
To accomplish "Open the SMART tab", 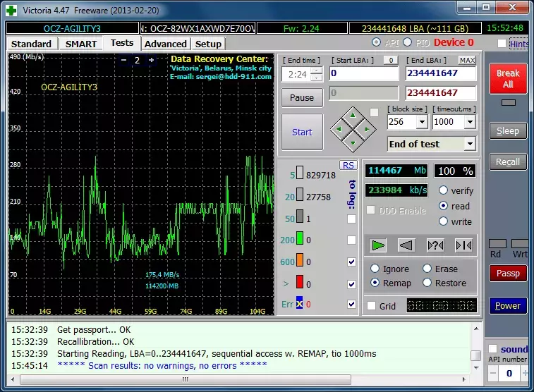I will (x=81, y=44).
